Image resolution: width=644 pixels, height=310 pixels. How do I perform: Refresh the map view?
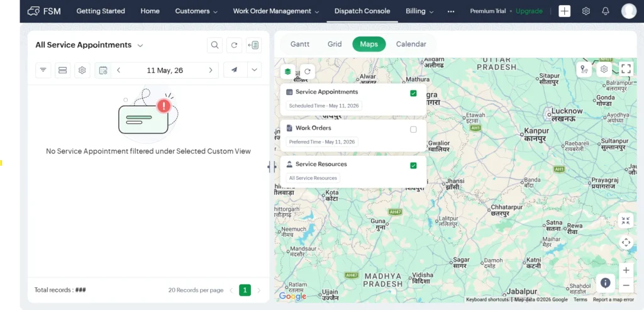(307, 72)
